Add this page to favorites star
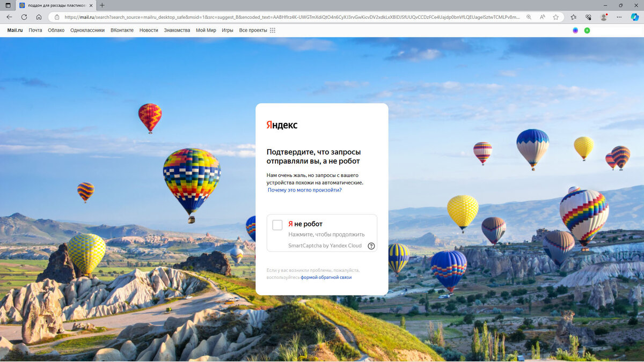Viewport: 644px width, 362px height. (x=556, y=17)
